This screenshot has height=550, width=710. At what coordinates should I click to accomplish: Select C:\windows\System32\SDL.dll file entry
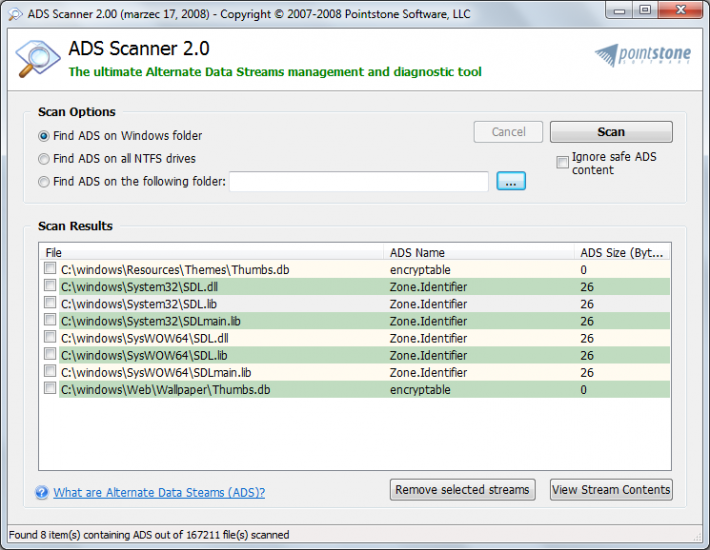139,287
